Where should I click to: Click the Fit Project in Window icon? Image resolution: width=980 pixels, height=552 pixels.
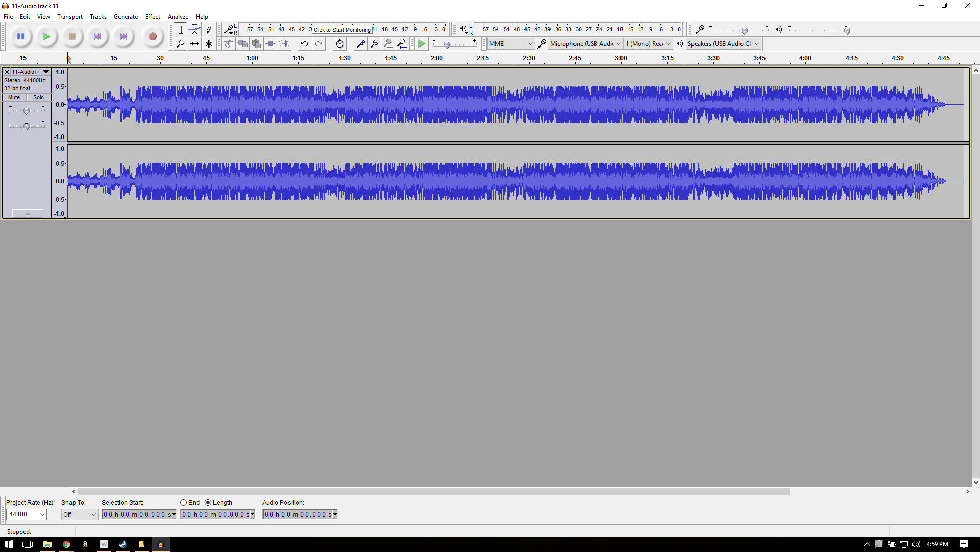point(403,43)
